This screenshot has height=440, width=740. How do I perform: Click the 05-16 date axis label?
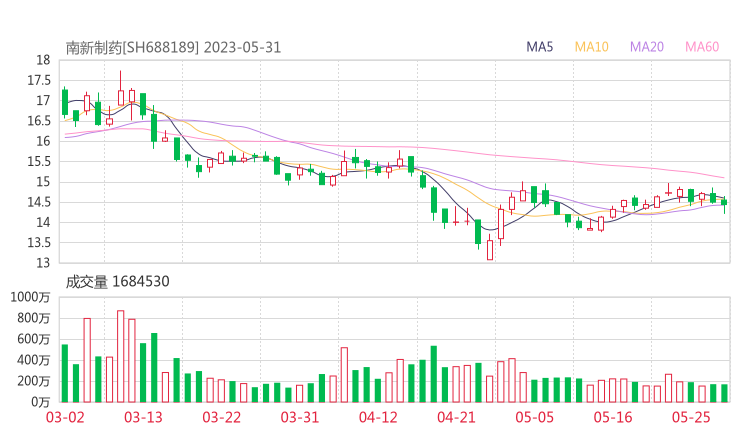click(613, 417)
